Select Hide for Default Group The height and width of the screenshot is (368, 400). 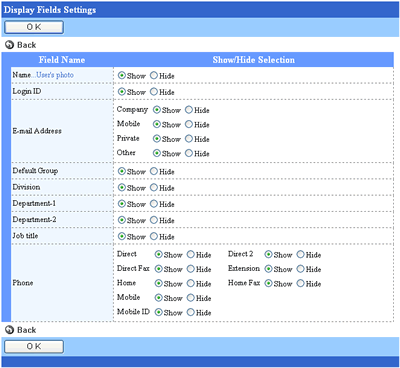point(154,171)
